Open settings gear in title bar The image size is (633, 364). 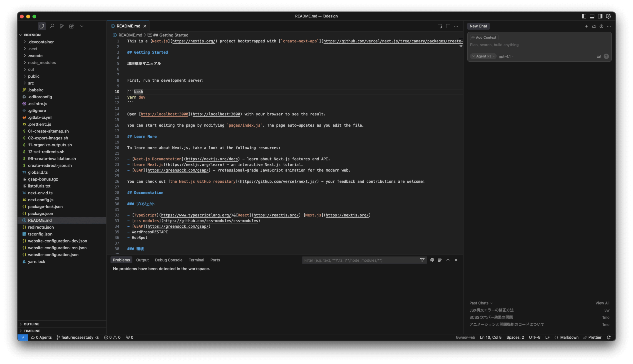coord(608,16)
